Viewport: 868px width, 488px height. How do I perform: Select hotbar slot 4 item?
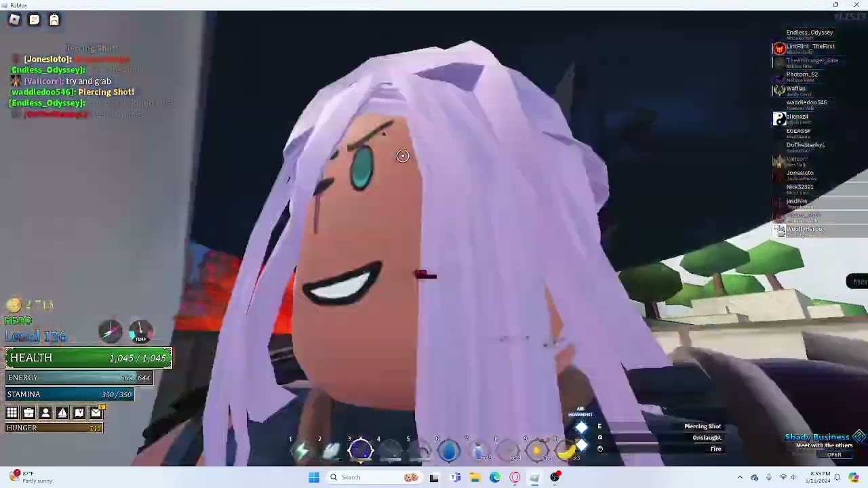pyautogui.click(x=390, y=449)
